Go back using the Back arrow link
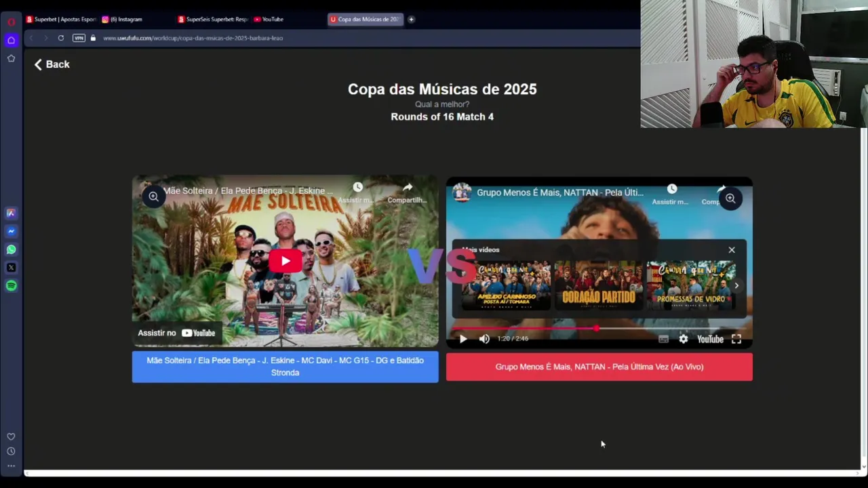Viewport: 868px width, 488px height. click(52, 64)
